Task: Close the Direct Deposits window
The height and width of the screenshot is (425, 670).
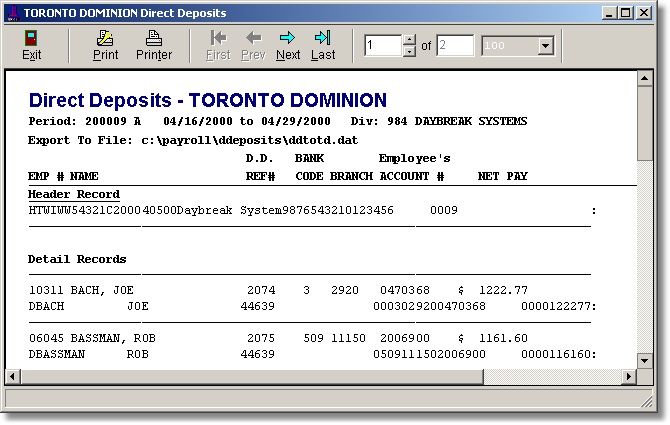Action: tap(644, 13)
